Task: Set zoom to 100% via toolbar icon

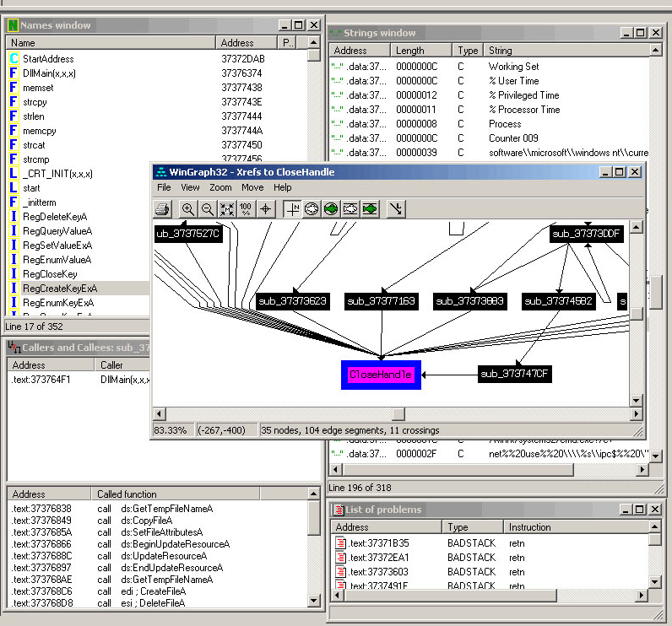Action: [246, 208]
